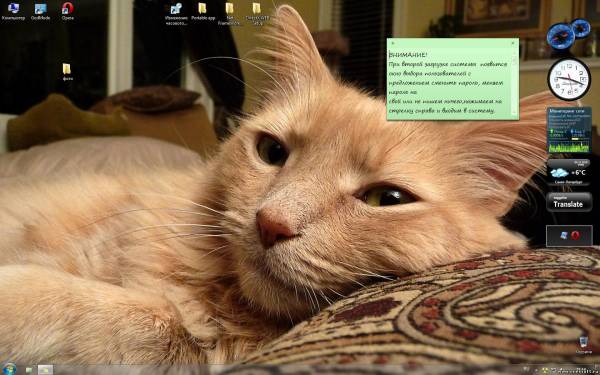The height and width of the screenshot is (375, 600).
Task: Open the weather gadget showing +6°C
Action: pos(569,172)
